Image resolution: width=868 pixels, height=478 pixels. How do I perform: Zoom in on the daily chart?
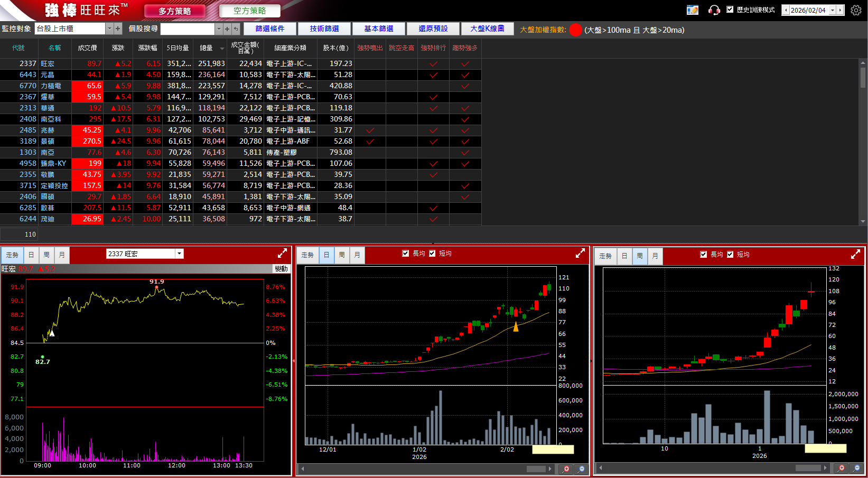click(x=566, y=468)
